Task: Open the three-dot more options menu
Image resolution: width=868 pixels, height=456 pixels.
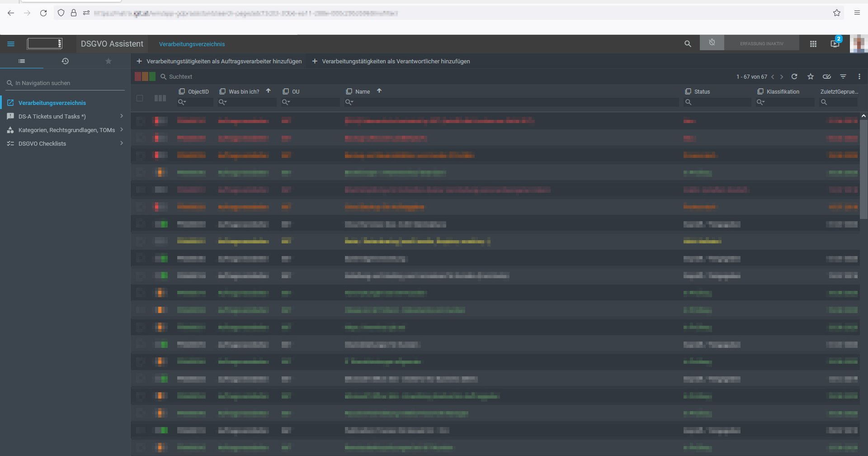Action: (x=859, y=76)
